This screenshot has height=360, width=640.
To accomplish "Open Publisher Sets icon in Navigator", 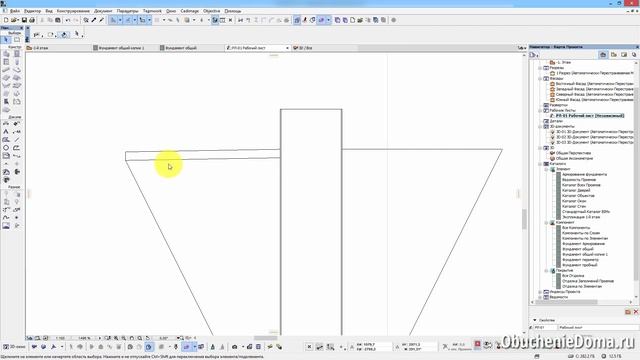I will (x=634, y=55).
